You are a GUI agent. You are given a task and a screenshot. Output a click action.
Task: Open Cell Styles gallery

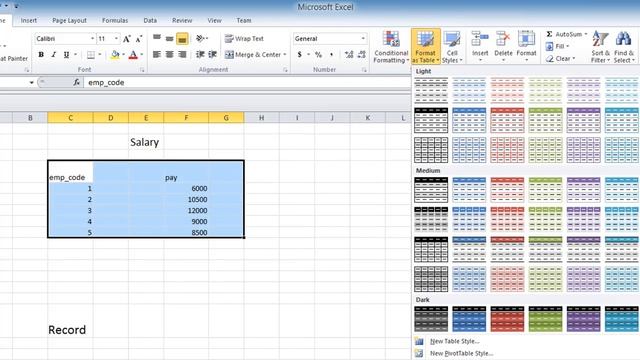tap(452, 47)
